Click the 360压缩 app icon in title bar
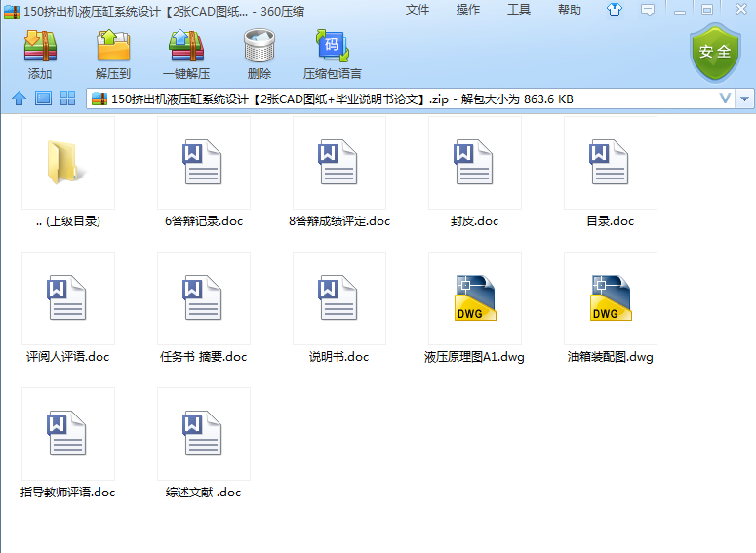The height and width of the screenshot is (553, 756). 12,11
